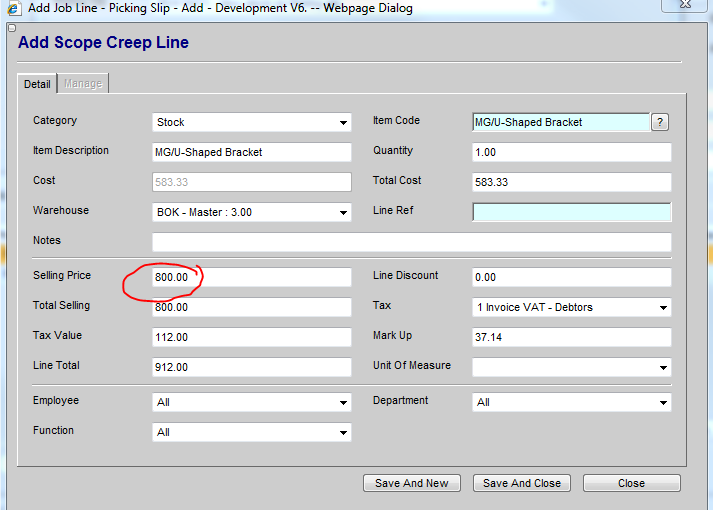The width and height of the screenshot is (713, 510).
Task: Click the Line Discount field
Action: [x=571, y=277]
